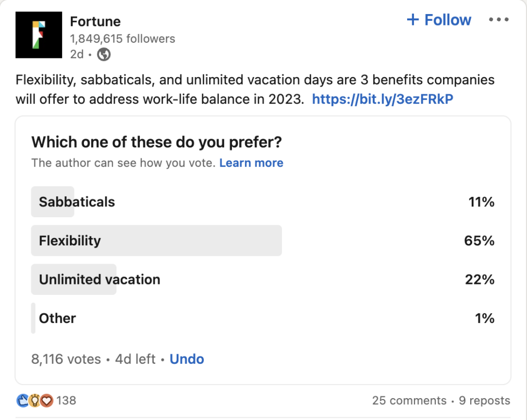The image size is (527, 420).
Task: Undo your poll vote
Action: coord(187,359)
